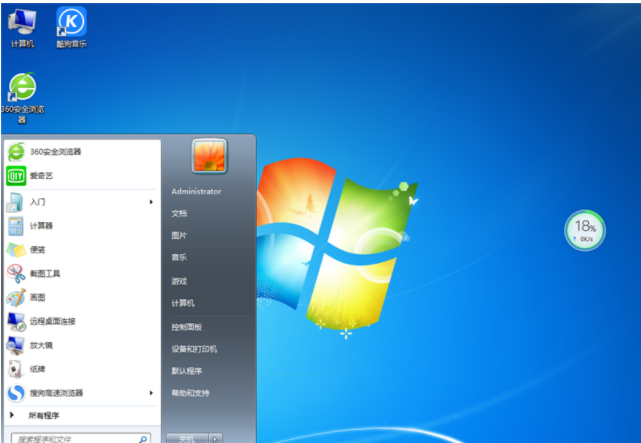
Task: Select 设备和打印机 menu entry
Action: (x=193, y=349)
